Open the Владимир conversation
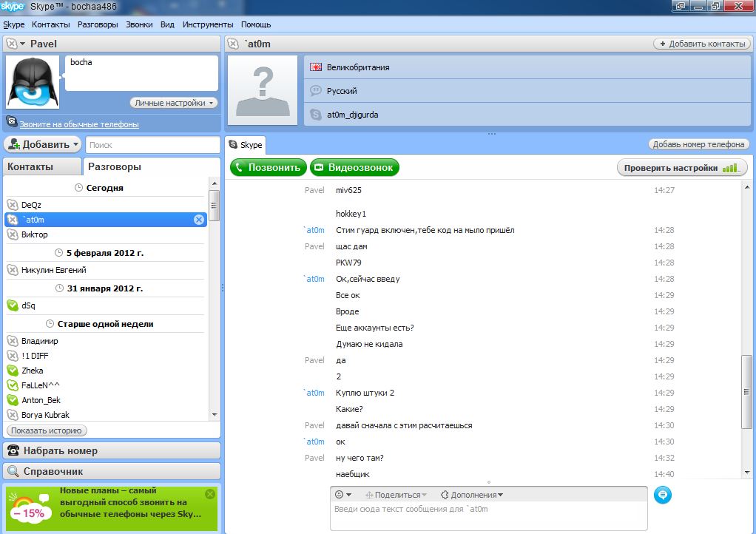The image size is (756, 534). tap(106, 341)
